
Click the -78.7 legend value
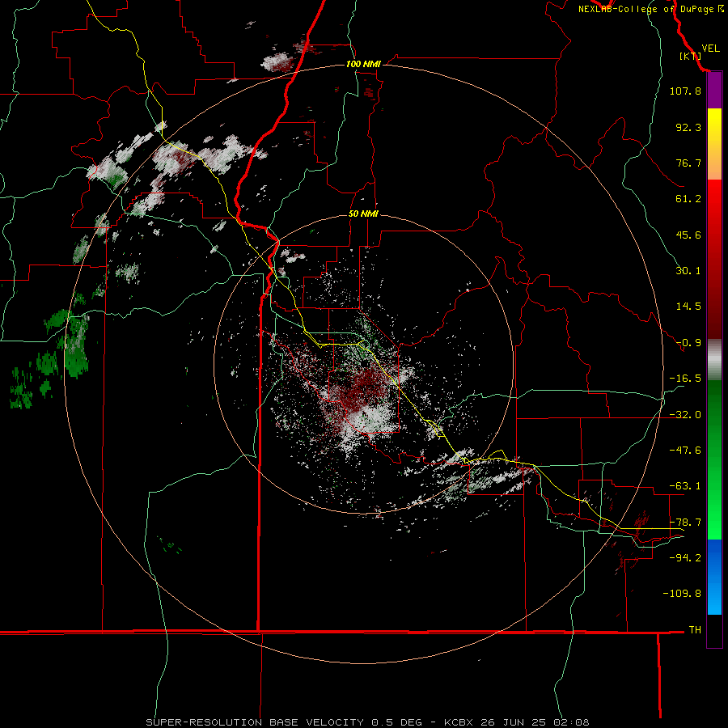pos(685,523)
